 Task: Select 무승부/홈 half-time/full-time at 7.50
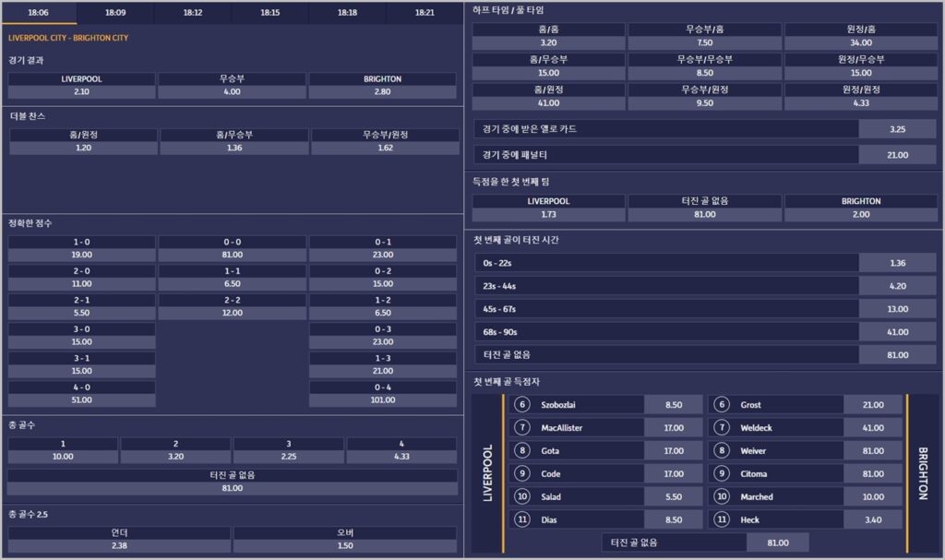pyautogui.click(x=704, y=36)
